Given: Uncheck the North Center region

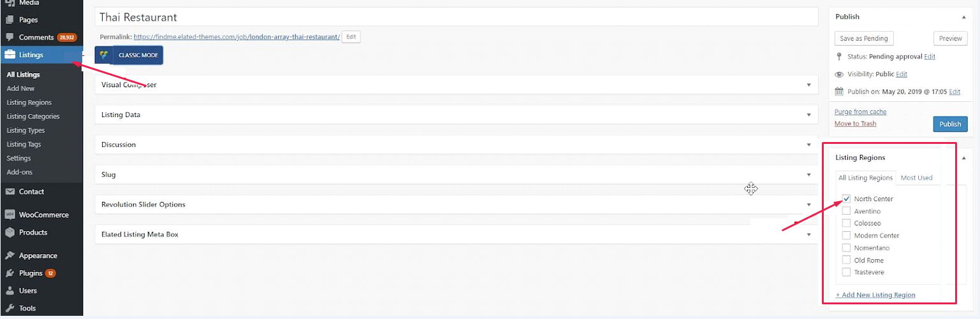Looking at the screenshot, I should 846,199.
